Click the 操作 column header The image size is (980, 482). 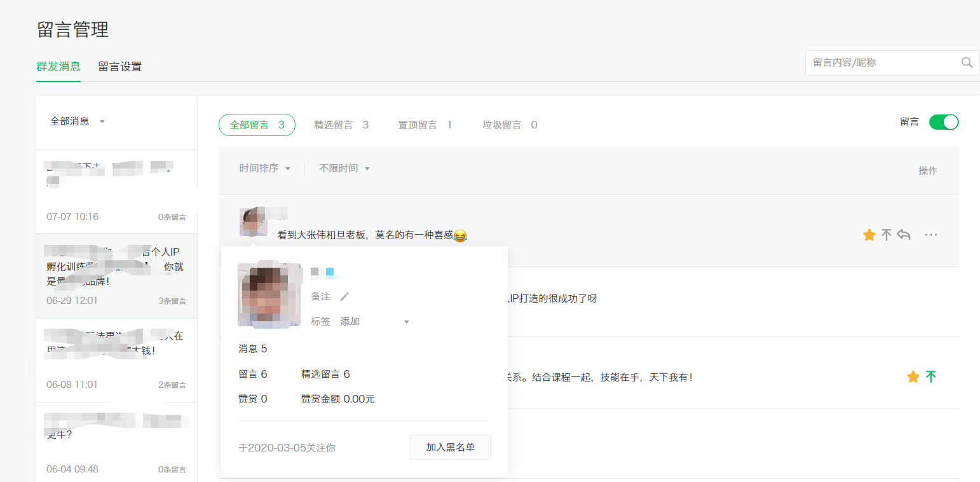(928, 170)
